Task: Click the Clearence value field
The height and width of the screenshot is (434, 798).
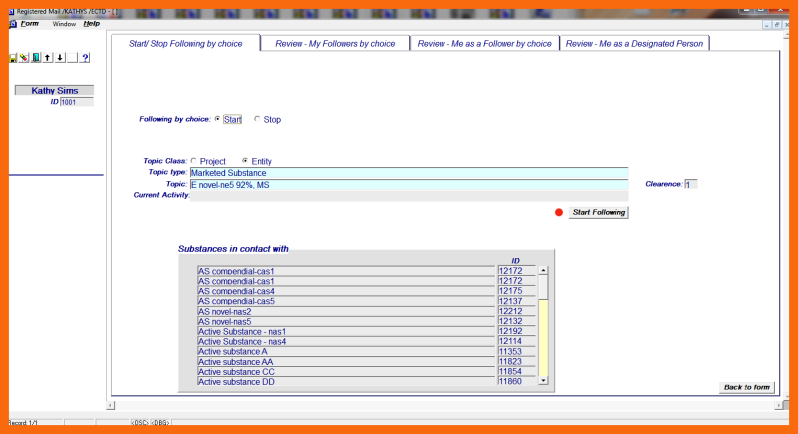Action: [691, 184]
